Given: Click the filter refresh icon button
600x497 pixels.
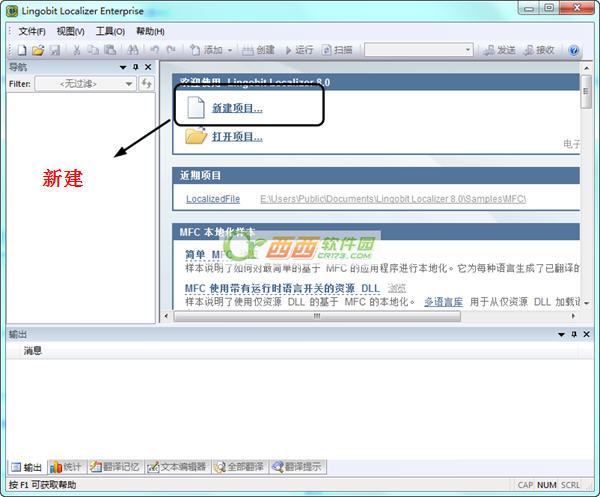Looking at the screenshot, I should coord(147,83).
